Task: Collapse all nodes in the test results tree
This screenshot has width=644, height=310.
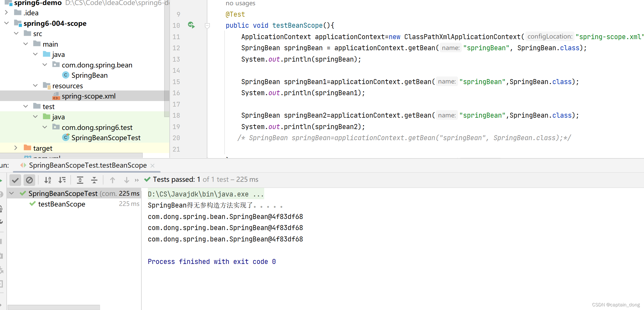Action: coord(94,180)
